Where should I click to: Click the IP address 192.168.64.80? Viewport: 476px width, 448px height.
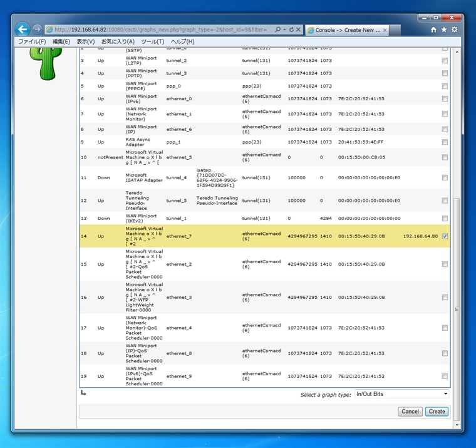pyautogui.click(x=420, y=236)
